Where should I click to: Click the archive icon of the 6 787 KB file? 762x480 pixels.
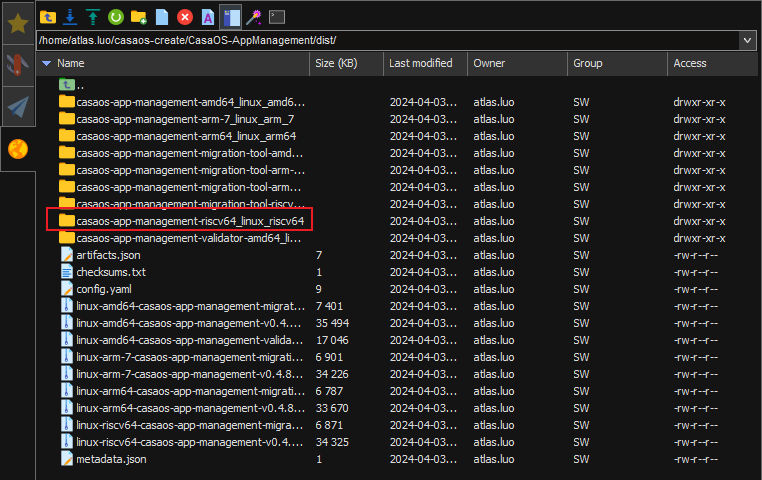click(x=67, y=391)
